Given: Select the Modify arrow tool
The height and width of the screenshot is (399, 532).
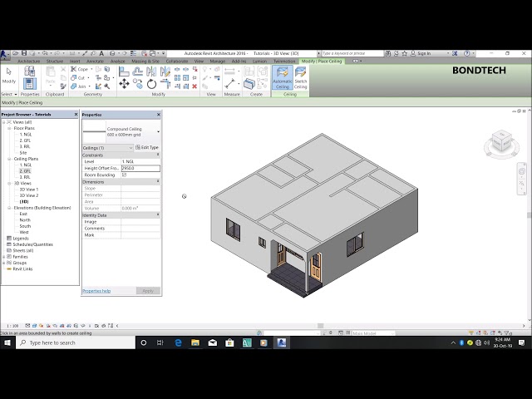Looking at the screenshot, I should coord(9,76).
